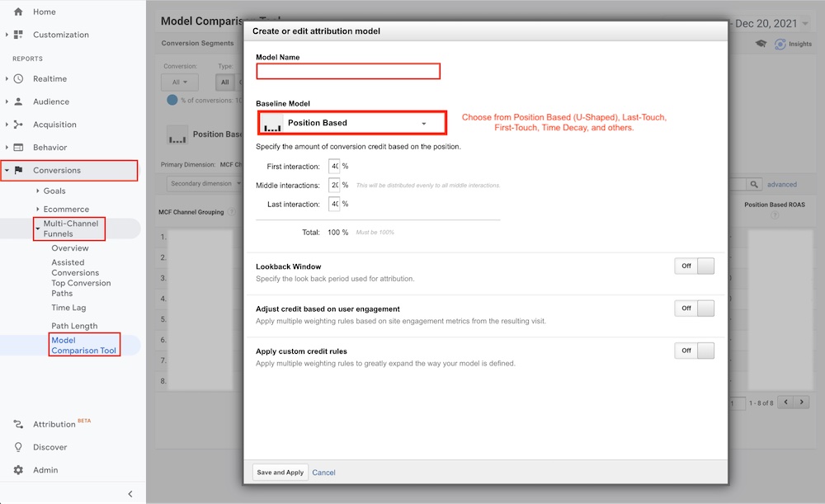
Task: Go to previous page with left arrow
Action: click(785, 402)
